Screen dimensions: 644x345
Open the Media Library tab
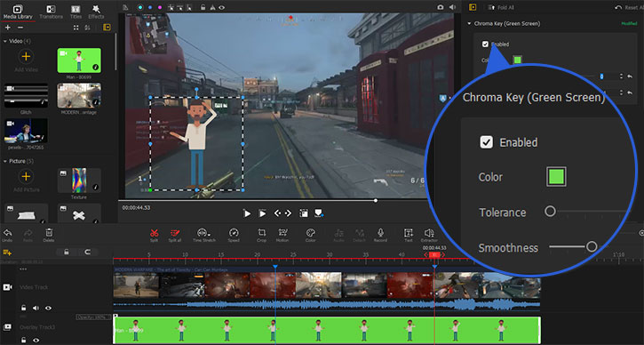click(x=19, y=12)
